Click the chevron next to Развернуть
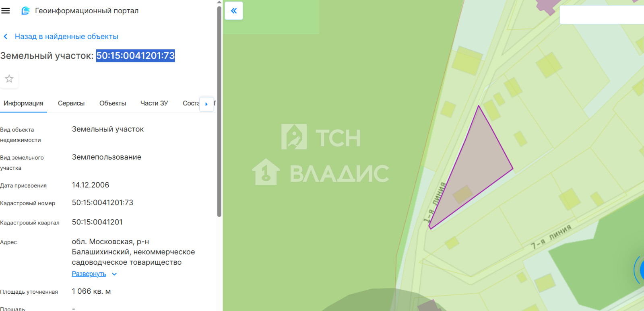Screen dimensions: 644x311 114,274
